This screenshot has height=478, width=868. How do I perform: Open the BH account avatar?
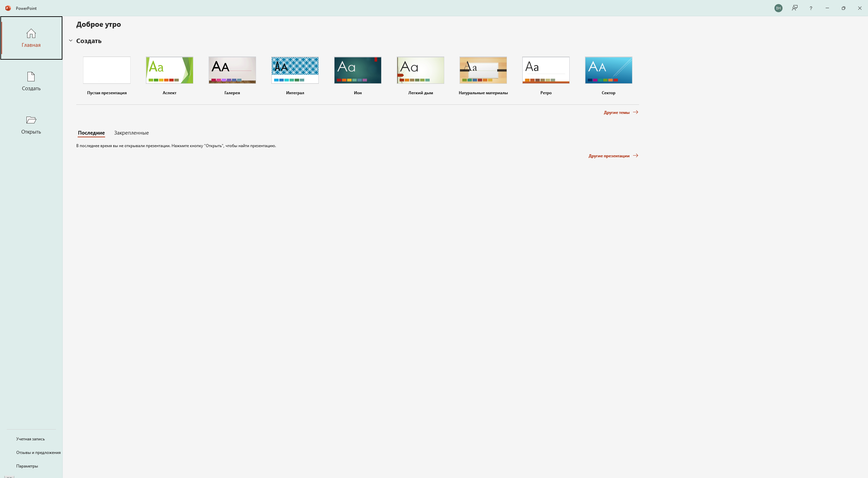click(778, 8)
